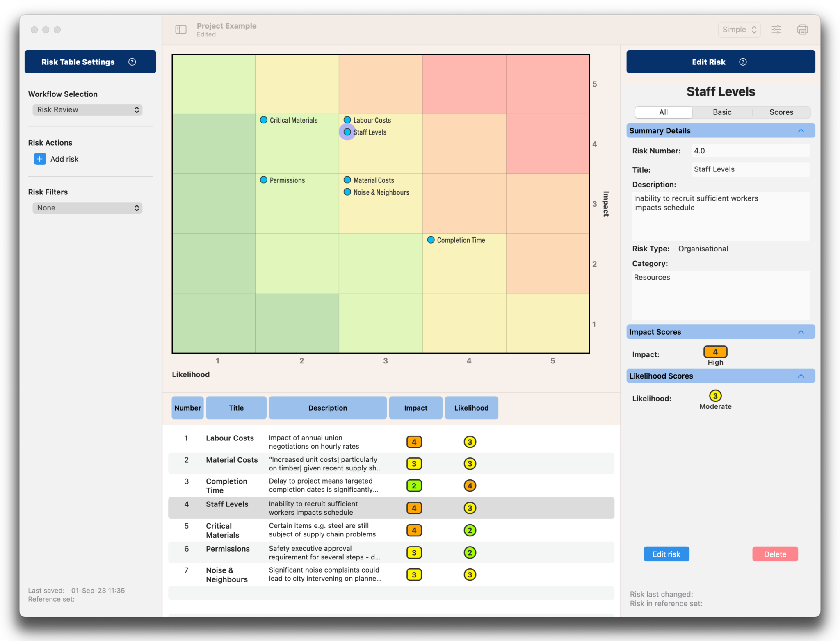Viewport: 840px width, 641px height.
Task: Click Critical Materials likelihood badge 2
Action: point(470,530)
